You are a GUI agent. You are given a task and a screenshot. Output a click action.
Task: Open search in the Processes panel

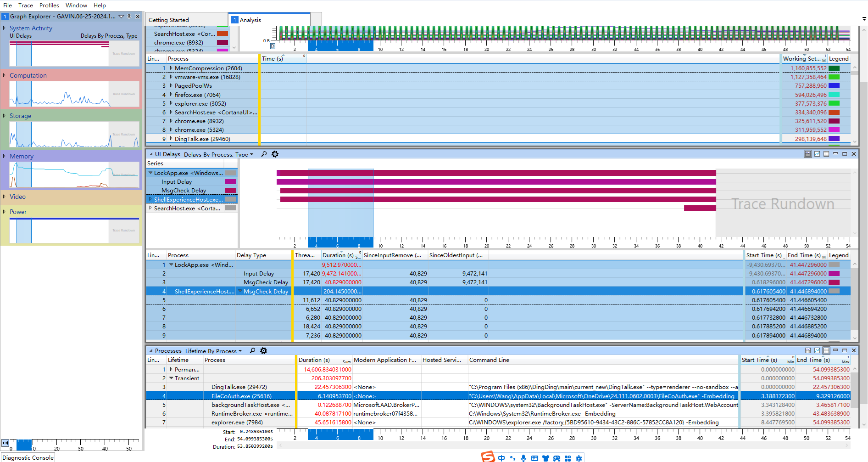tap(252, 350)
